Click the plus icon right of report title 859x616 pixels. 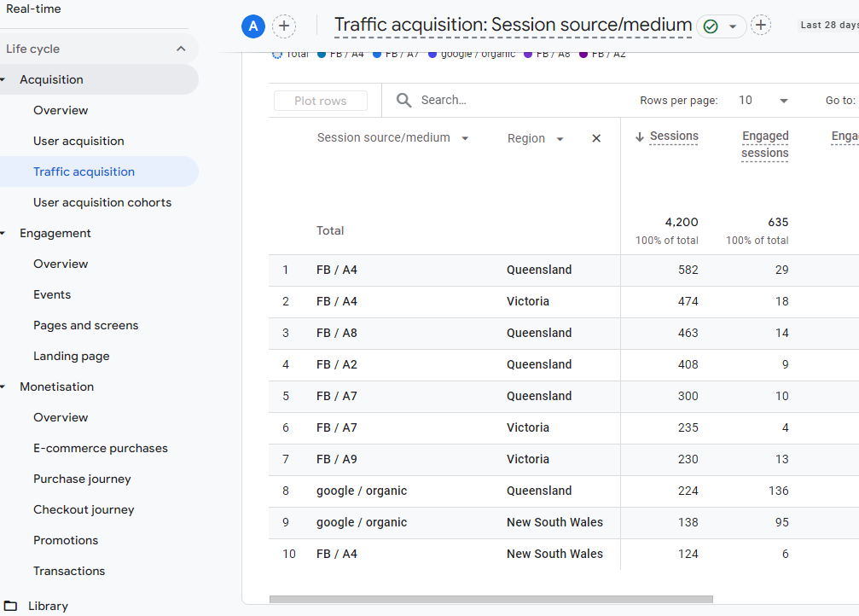pos(761,26)
